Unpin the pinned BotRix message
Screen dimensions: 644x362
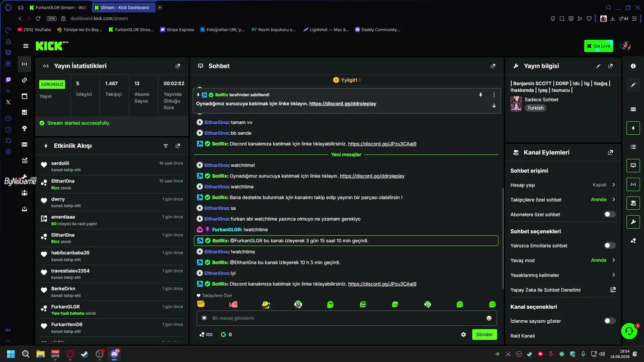(480, 95)
